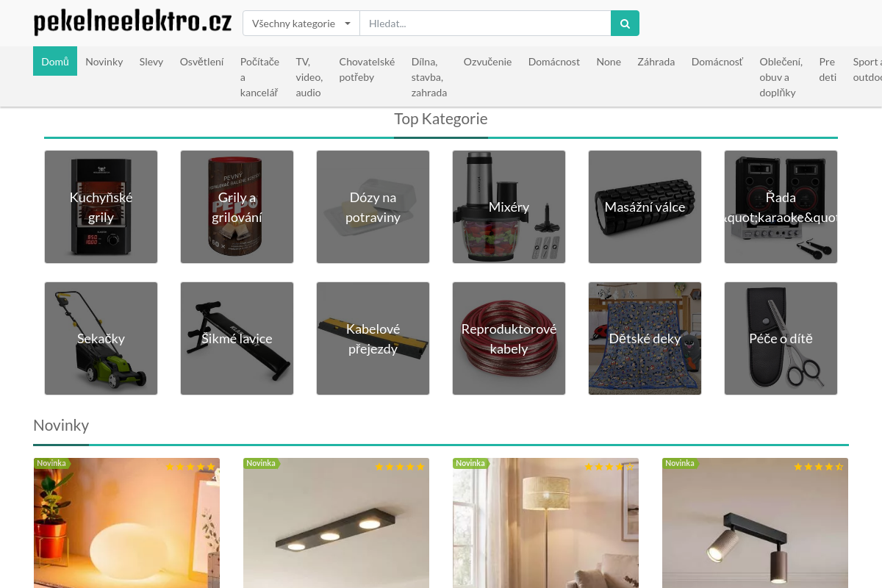Open the Kabelové přejezdy category
This screenshot has width=882, height=588.
[x=373, y=339]
